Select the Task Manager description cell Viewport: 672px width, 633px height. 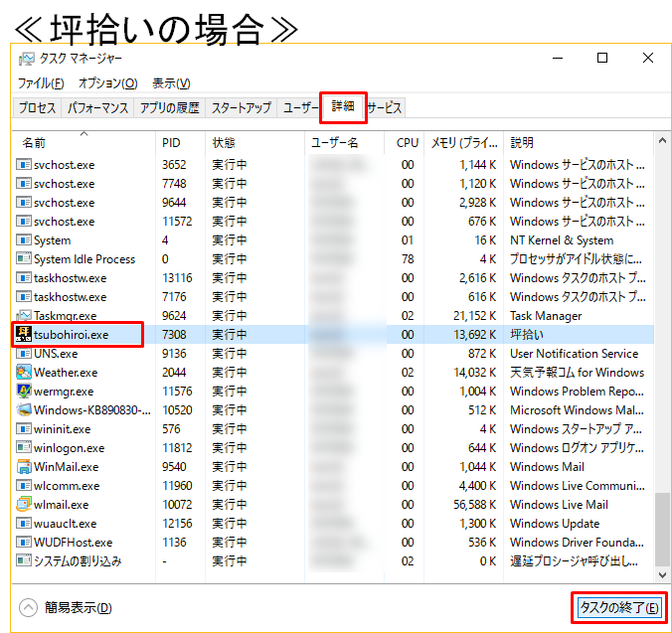pos(546,316)
